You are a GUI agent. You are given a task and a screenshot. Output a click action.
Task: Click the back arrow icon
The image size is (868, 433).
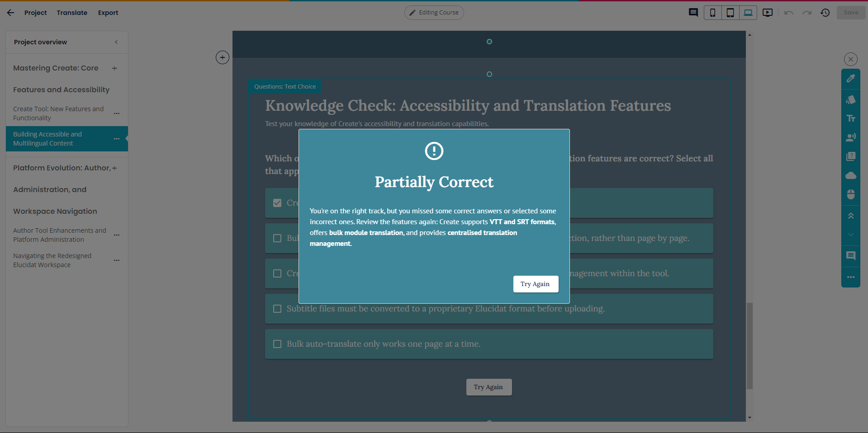click(10, 13)
